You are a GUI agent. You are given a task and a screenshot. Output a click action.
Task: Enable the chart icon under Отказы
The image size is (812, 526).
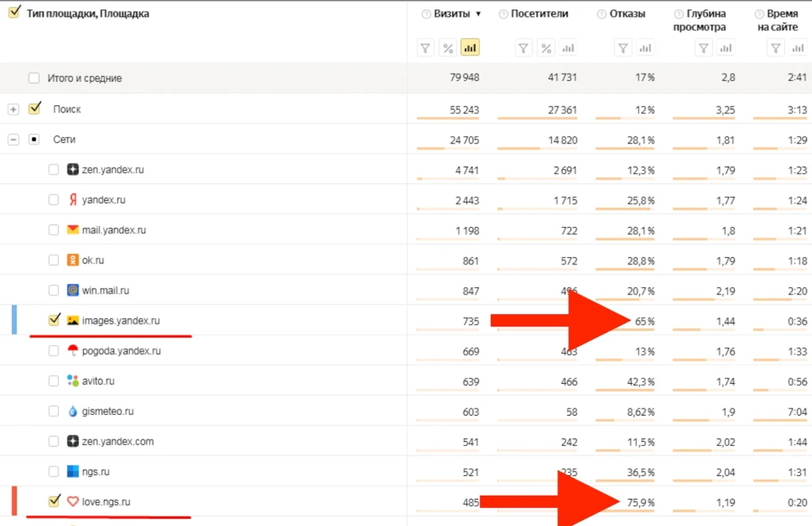[x=645, y=48]
